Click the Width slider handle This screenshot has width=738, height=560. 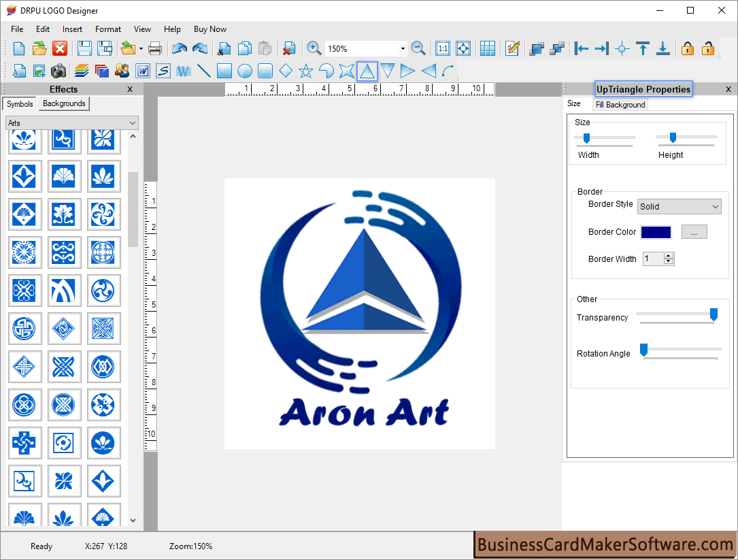[586, 138]
